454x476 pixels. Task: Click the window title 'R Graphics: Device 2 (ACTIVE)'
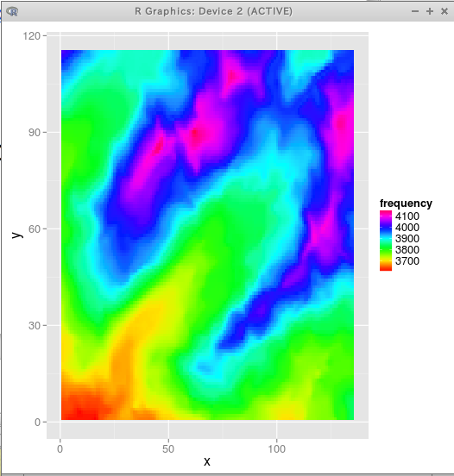pyautogui.click(x=214, y=11)
